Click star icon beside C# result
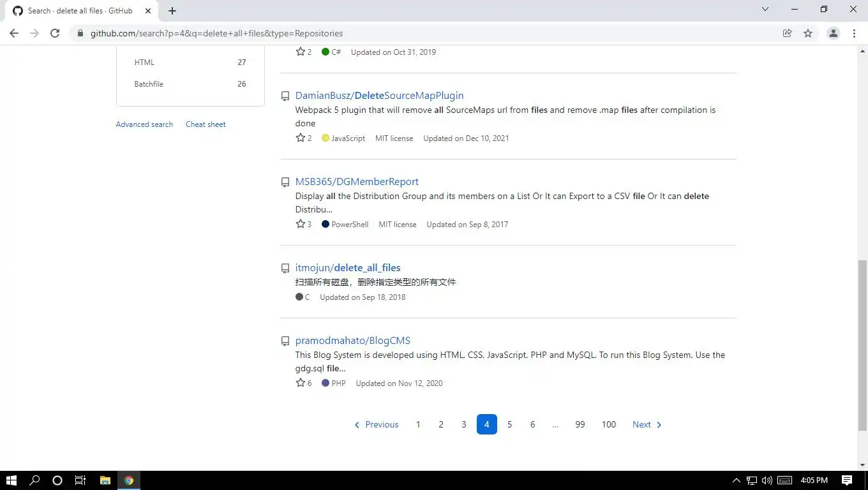This screenshot has width=868, height=490. click(301, 52)
